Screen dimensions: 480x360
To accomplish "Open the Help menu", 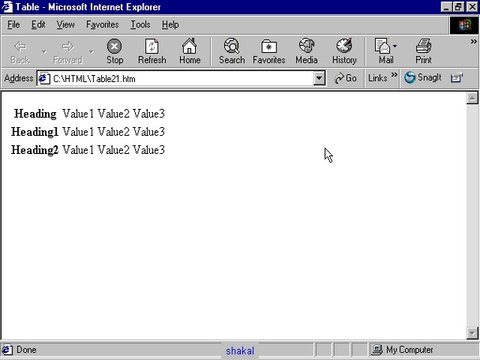I will [170, 25].
